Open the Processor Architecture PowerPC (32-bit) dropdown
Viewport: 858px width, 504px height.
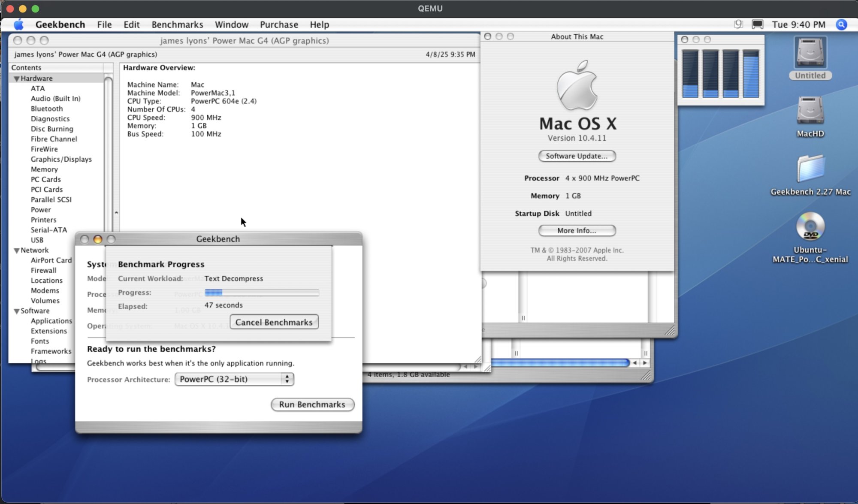(234, 379)
